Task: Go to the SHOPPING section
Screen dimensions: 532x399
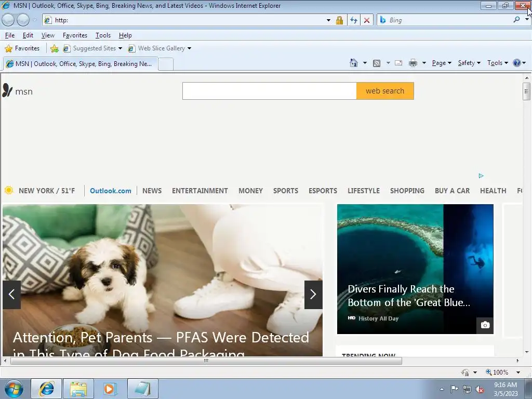Action: (407, 191)
